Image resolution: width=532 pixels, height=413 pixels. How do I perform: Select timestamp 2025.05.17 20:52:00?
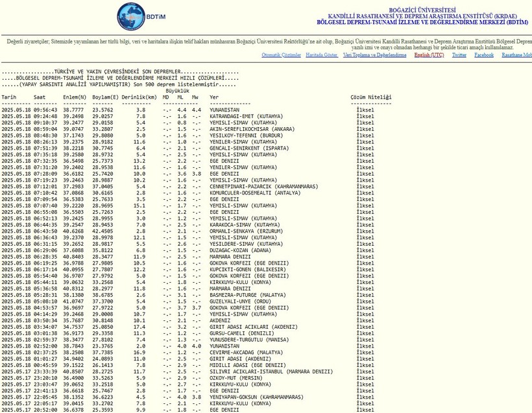coord(29,410)
